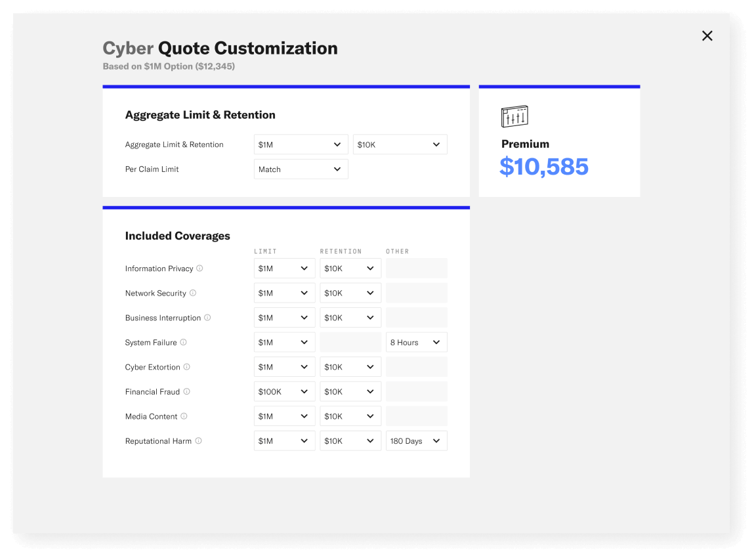Open Network Security retention dropdown
This screenshot has width=756, height=560.
click(x=350, y=293)
